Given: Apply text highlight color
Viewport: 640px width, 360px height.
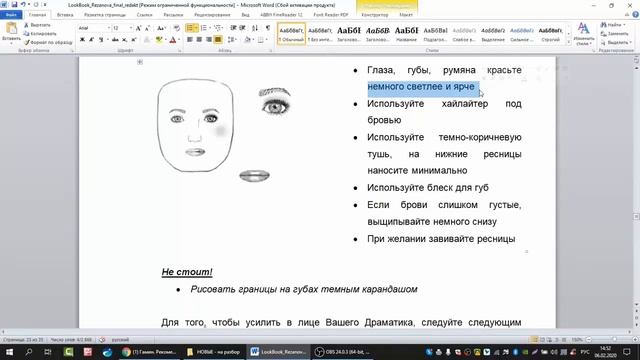Looking at the screenshot, I should (x=159, y=40).
